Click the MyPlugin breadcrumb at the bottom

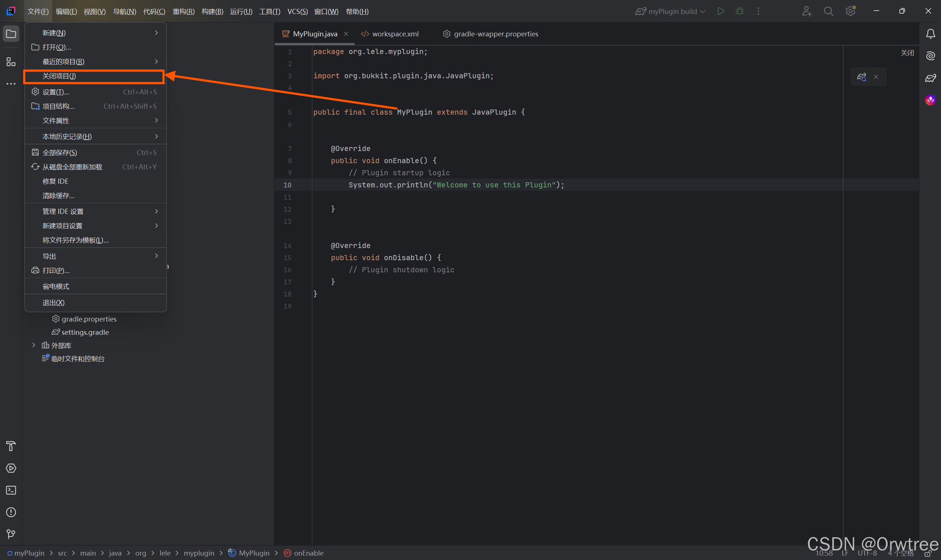tap(254, 553)
